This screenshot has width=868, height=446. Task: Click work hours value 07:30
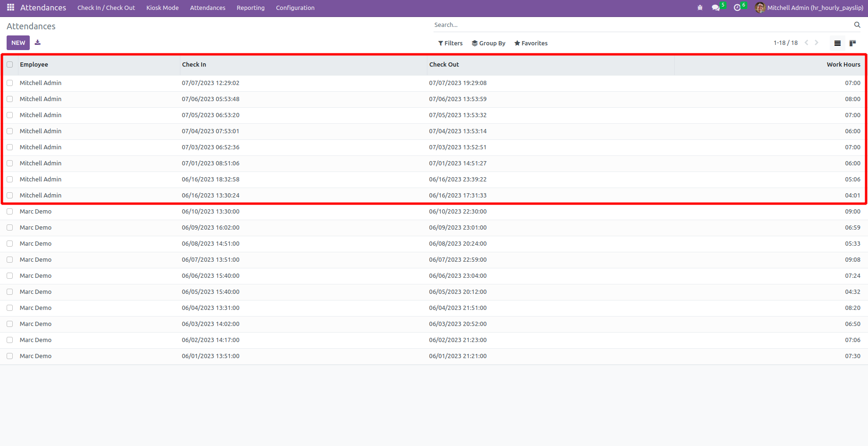(x=852, y=356)
